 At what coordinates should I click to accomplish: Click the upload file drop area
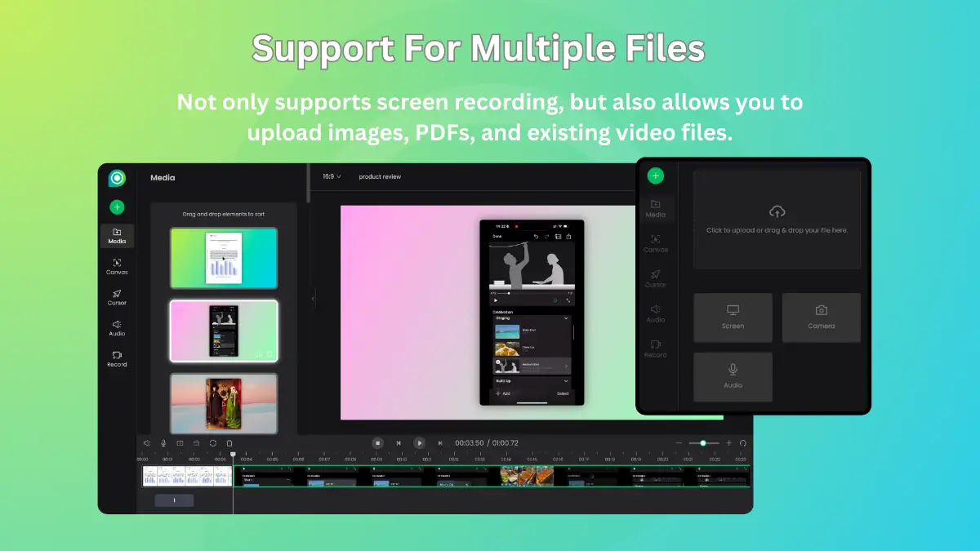(777, 220)
